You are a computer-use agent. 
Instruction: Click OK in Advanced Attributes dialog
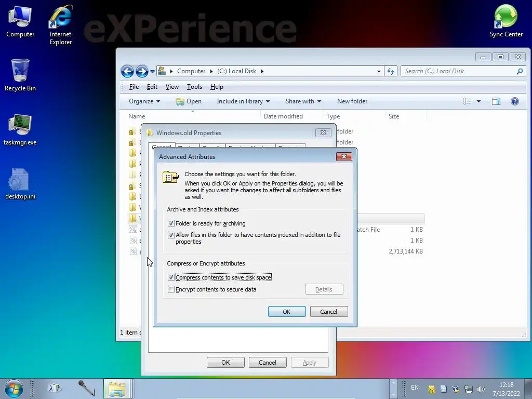pos(287,312)
